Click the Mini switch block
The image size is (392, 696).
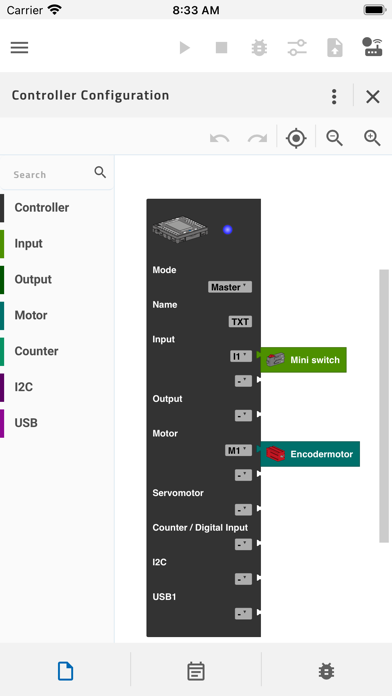pyautogui.click(x=303, y=360)
